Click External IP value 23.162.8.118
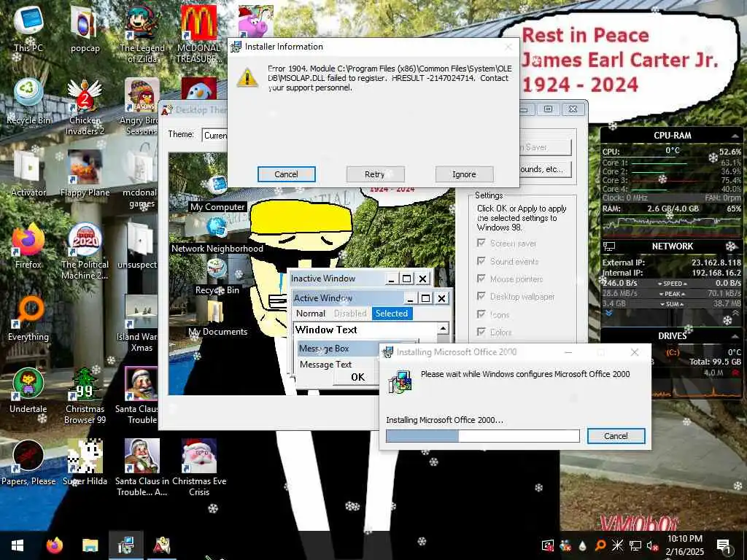 click(x=716, y=262)
